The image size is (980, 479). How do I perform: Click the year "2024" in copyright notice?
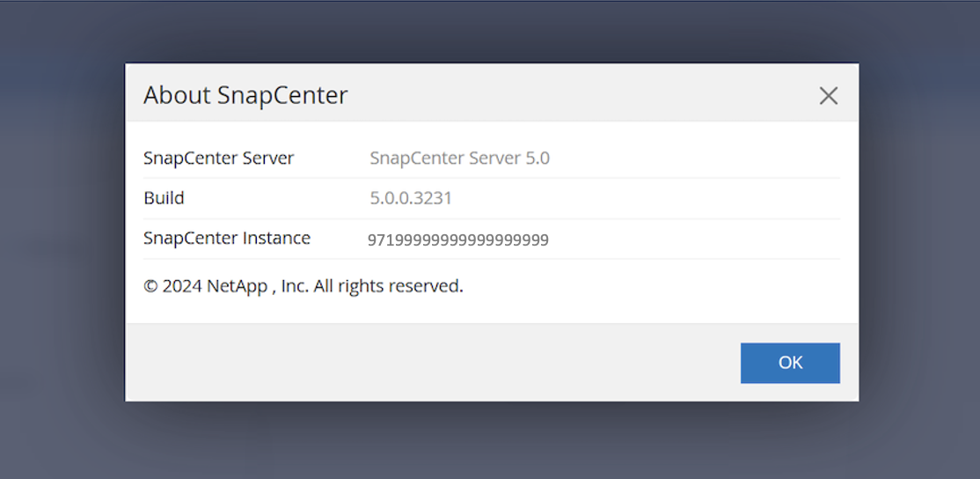tap(182, 286)
